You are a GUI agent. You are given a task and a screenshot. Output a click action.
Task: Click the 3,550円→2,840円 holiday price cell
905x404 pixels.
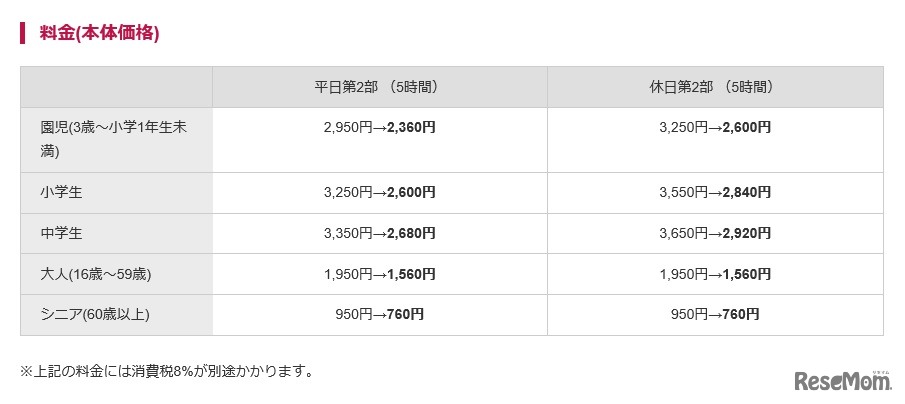click(715, 192)
